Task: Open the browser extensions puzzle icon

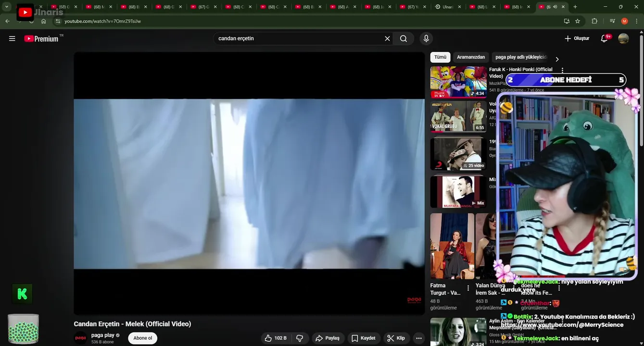Action: click(x=594, y=21)
